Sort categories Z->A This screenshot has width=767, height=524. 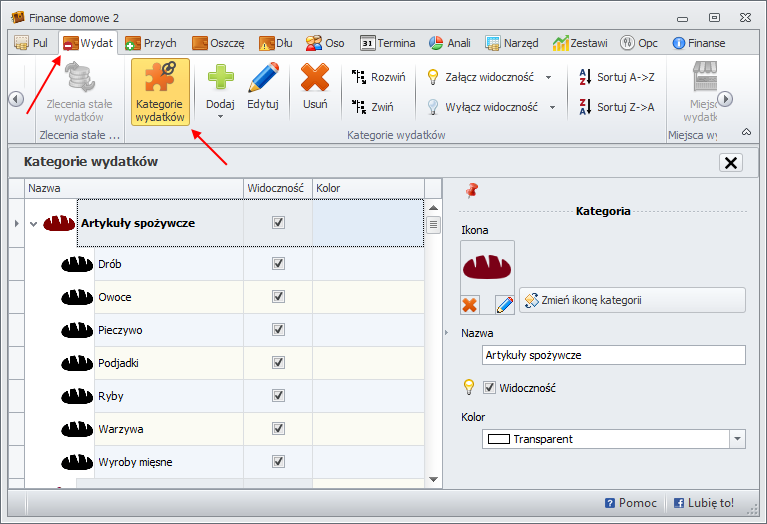click(617, 107)
